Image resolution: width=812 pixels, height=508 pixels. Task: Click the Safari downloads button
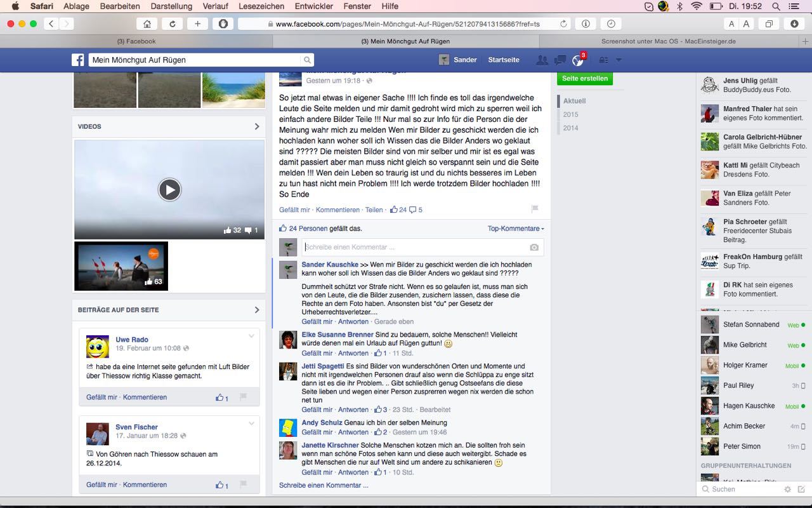(x=794, y=23)
